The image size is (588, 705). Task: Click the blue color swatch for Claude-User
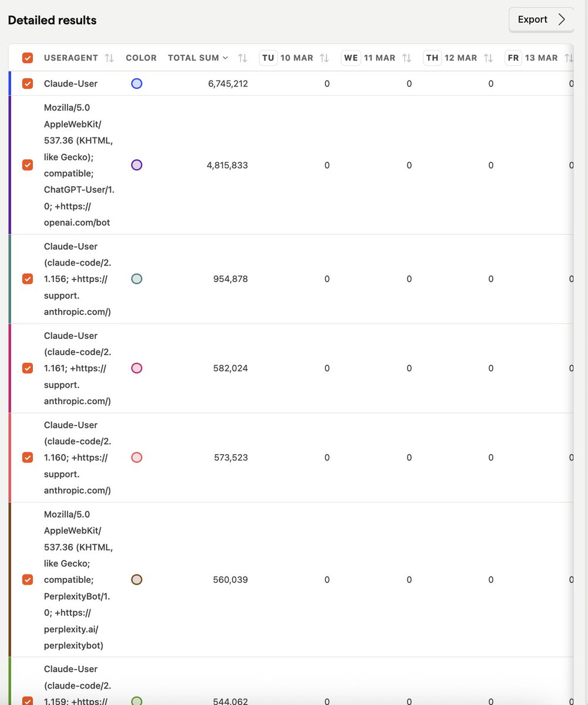point(137,83)
